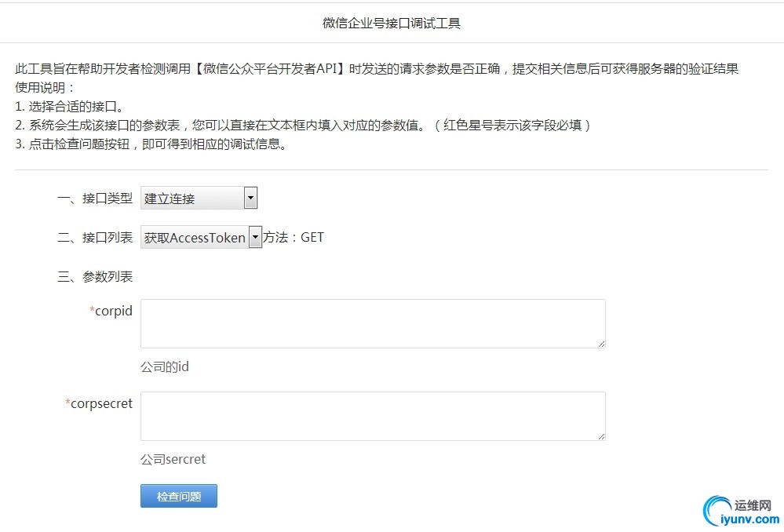Click the text 方法：GET
The image size is (784, 532).
294,237
